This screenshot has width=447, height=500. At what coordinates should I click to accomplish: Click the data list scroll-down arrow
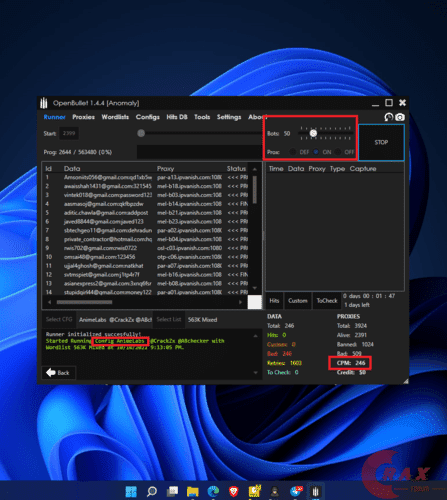pyautogui.click(x=255, y=288)
